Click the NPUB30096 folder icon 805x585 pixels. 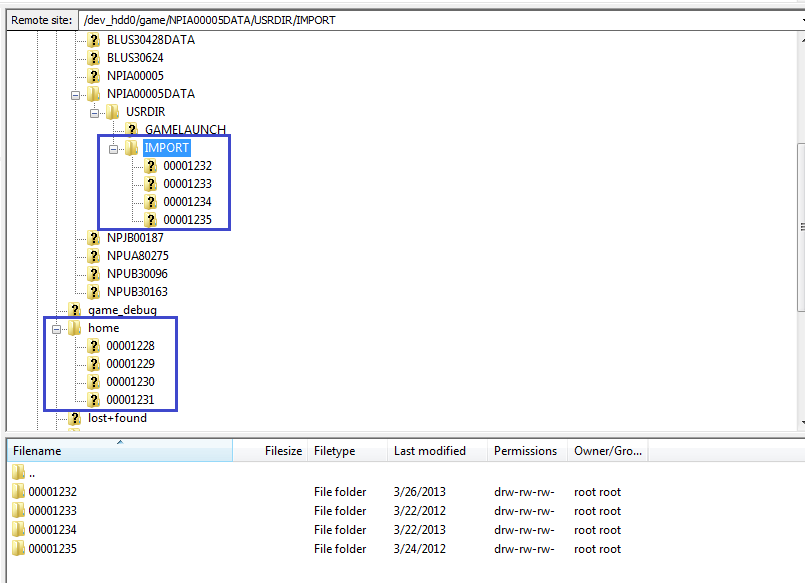click(93, 274)
